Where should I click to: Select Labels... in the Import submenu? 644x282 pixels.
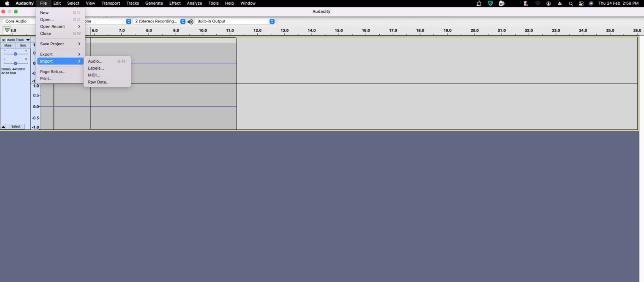tap(107, 69)
